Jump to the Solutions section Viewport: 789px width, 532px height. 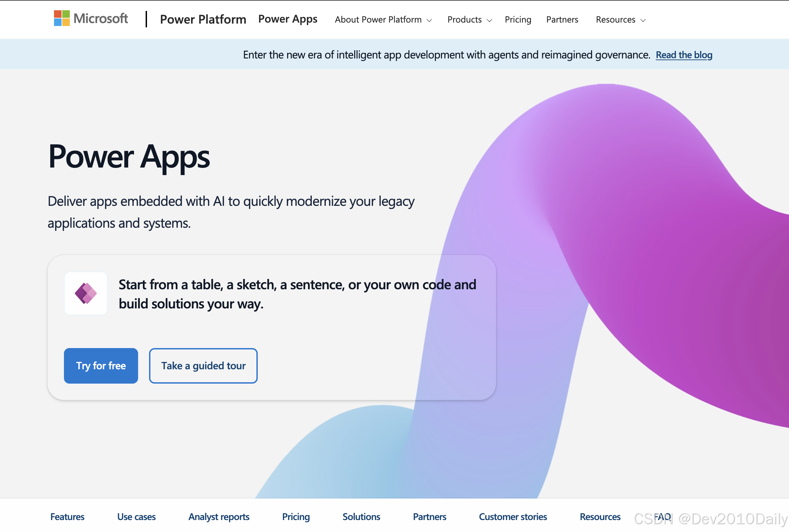(361, 517)
